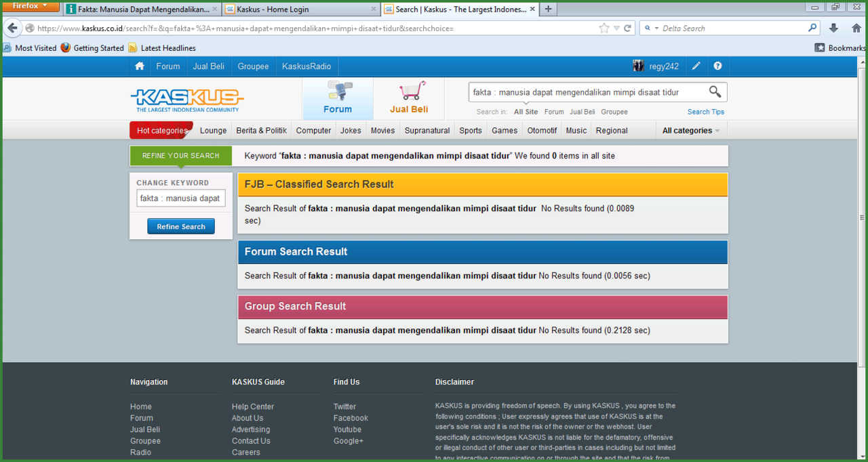Close the 'Kaskus - Home Login' tab

[x=373, y=9]
